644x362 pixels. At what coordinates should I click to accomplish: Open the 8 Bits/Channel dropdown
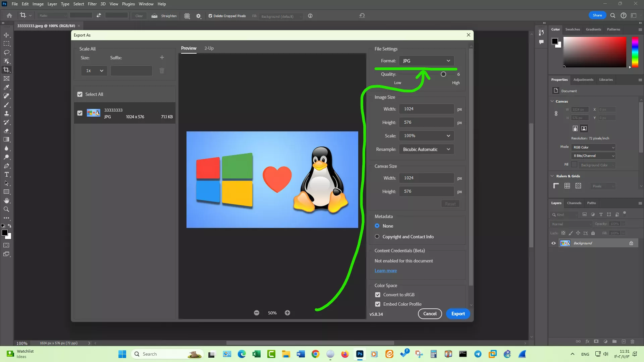tap(593, 156)
